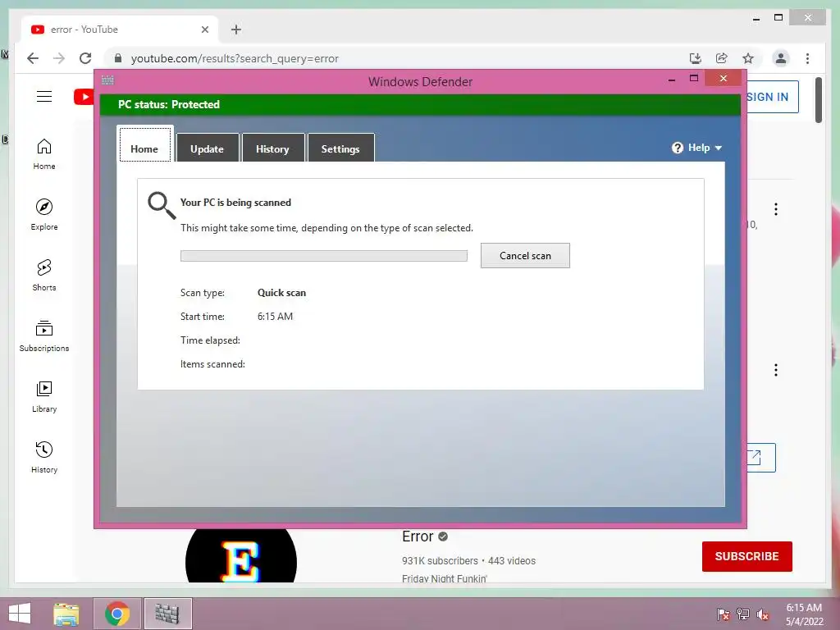
Task: Open YouTube Explore in sidebar
Action: point(44,215)
